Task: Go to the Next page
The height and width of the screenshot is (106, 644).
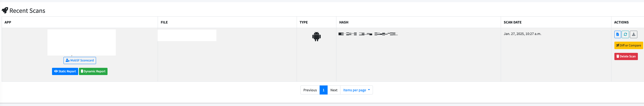Action: (x=334, y=90)
